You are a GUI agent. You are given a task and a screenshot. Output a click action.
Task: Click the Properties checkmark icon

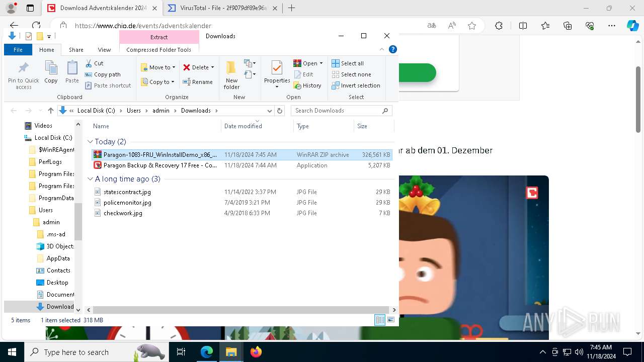coord(277,67)
